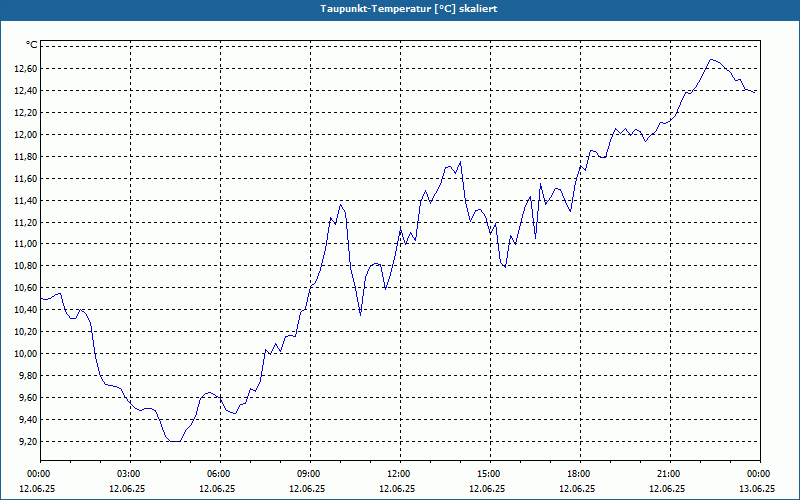Select the 12,40 y-axis label
This screenshot has width=800, height=500.
click(28, 90)
